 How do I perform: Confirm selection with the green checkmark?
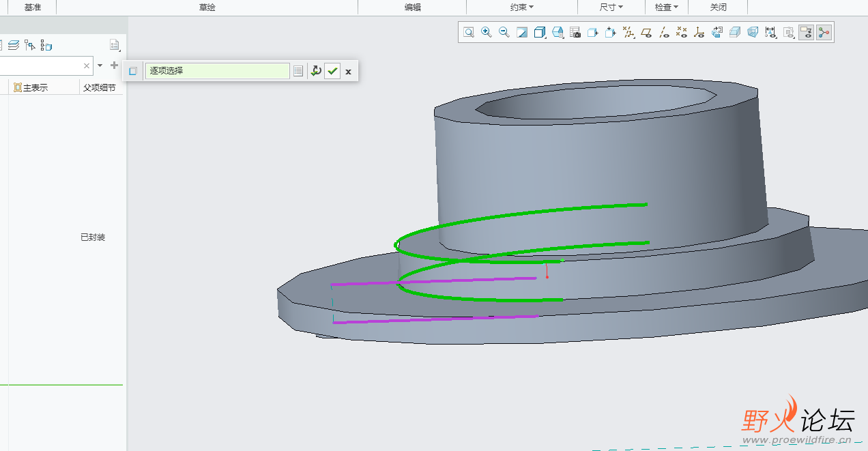[x=332, y=71]
